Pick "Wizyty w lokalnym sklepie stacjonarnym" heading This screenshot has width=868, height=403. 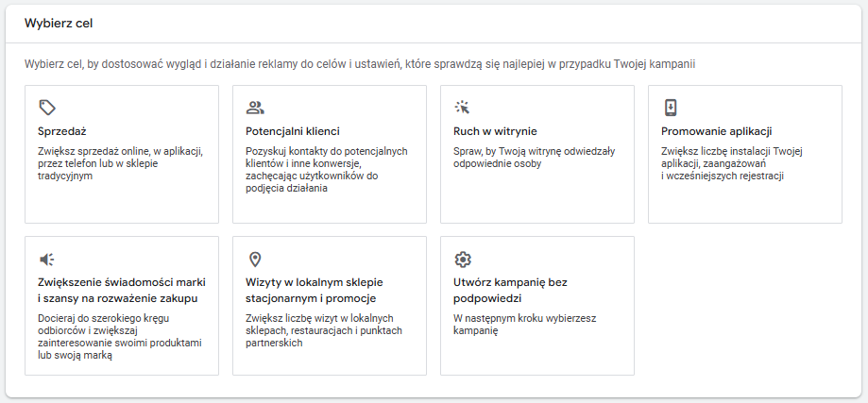coord(314,290)
